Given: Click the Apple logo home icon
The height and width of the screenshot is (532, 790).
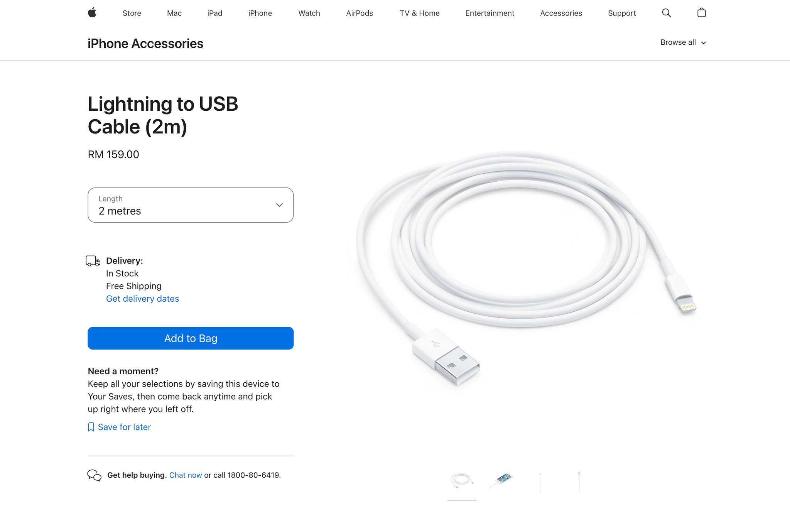Looking at the screenshot, I should [x=92, y=13].
